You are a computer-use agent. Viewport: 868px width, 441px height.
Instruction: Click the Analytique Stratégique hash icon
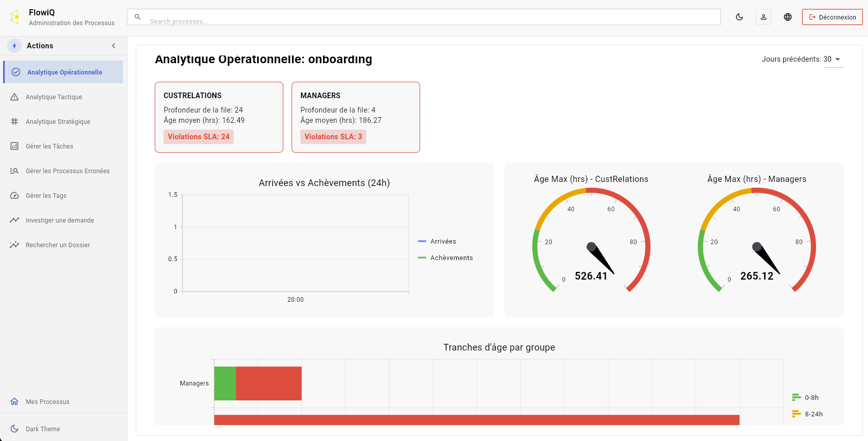click(14, 122)
